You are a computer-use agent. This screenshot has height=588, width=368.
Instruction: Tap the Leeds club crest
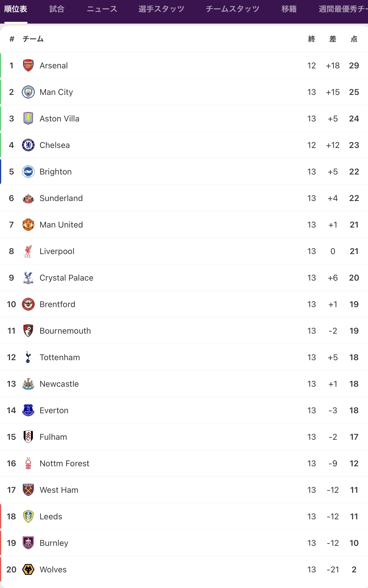[x=28, y=516]
